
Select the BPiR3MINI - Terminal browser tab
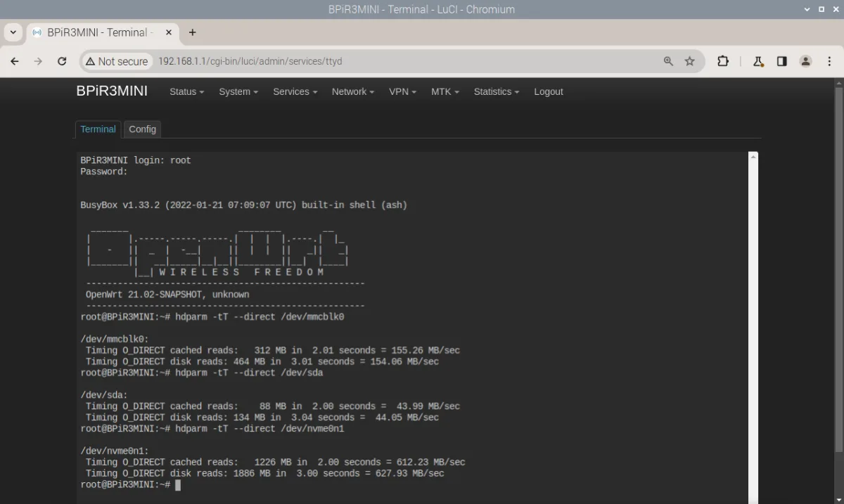pyautogui.click(x=103, y=32)
